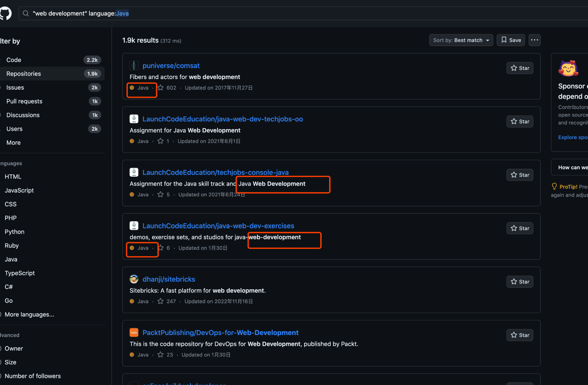This screenshot has width=588, height=385.
Task: Filter by CSS language
Action: pos(11,204)
